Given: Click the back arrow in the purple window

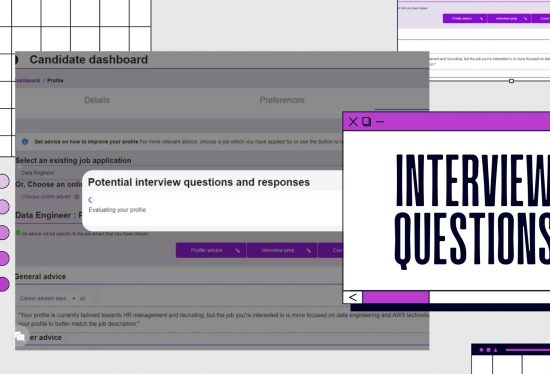Looking at the screenshot, I should 353,297.
